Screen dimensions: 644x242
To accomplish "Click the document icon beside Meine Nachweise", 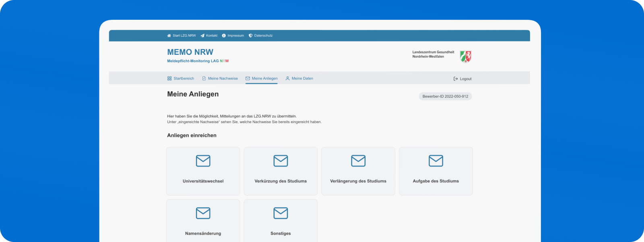I will [204, 78].
